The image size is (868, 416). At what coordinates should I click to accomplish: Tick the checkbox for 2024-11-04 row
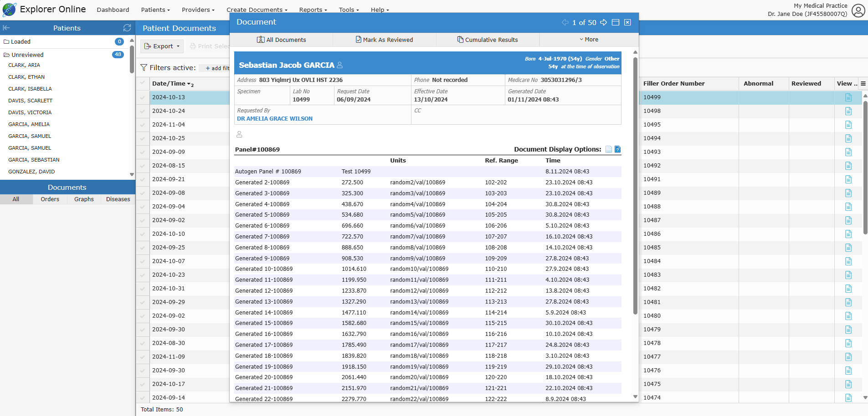click(x=143, y=125)
